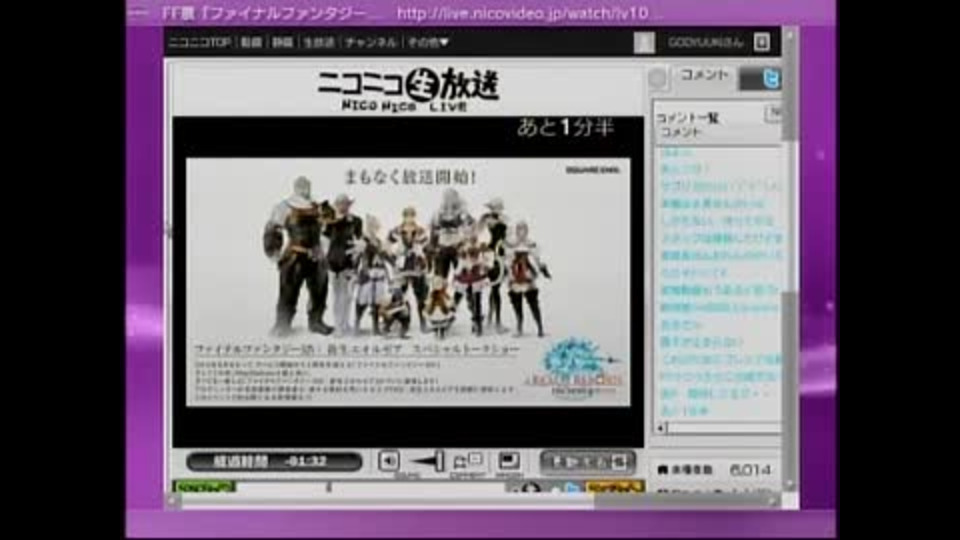Toggle comment display icon in player bar
The height and width of the screenshot is (540, 960).
468,461
